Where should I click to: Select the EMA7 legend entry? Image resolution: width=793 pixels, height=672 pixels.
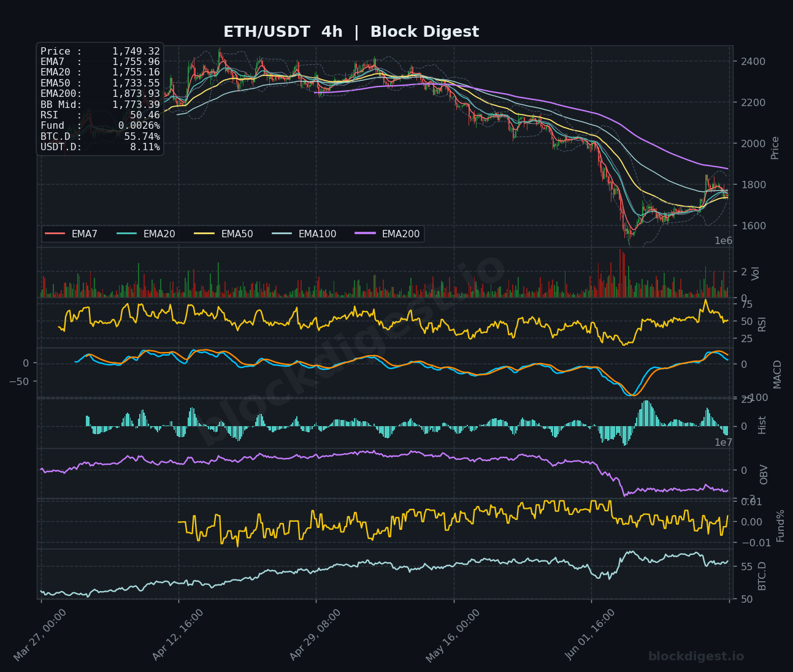point(72,234)
